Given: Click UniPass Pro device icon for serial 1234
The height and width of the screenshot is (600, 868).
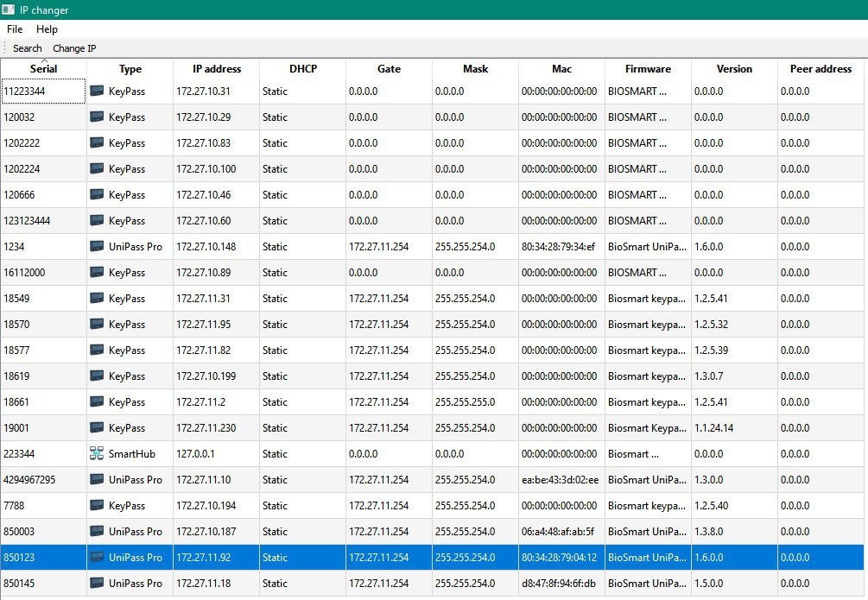Looking at the screenshot, I should tap(97, 246).
